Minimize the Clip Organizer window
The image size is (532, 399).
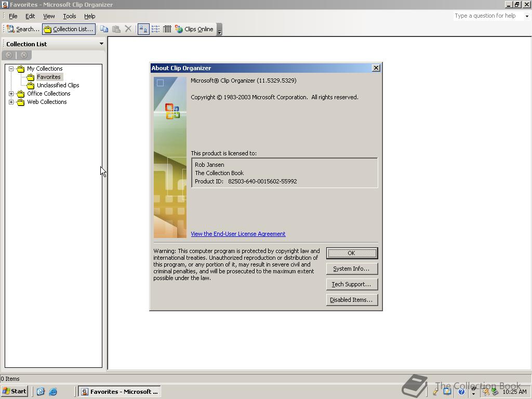pos(508,4)
